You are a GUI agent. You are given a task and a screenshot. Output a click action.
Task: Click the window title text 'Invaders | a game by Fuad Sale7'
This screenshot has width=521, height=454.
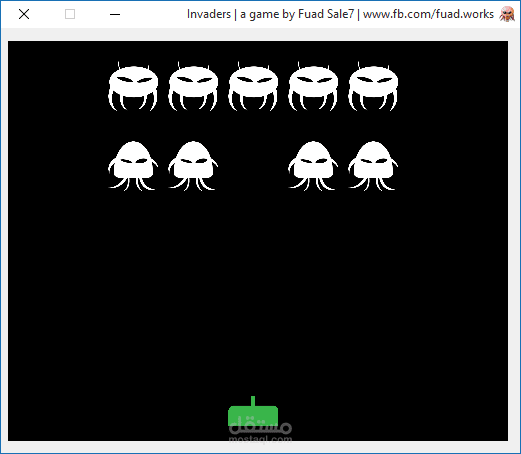click(270, 14)
